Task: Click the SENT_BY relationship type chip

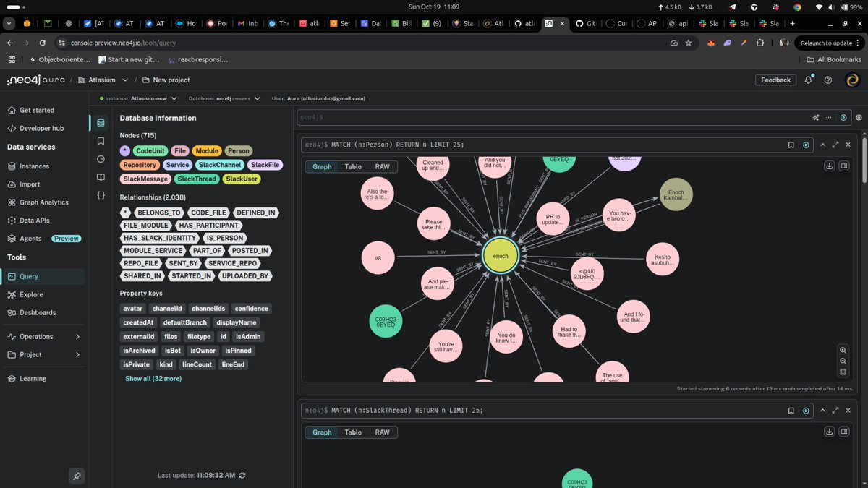Action: [x=183, y=263]
